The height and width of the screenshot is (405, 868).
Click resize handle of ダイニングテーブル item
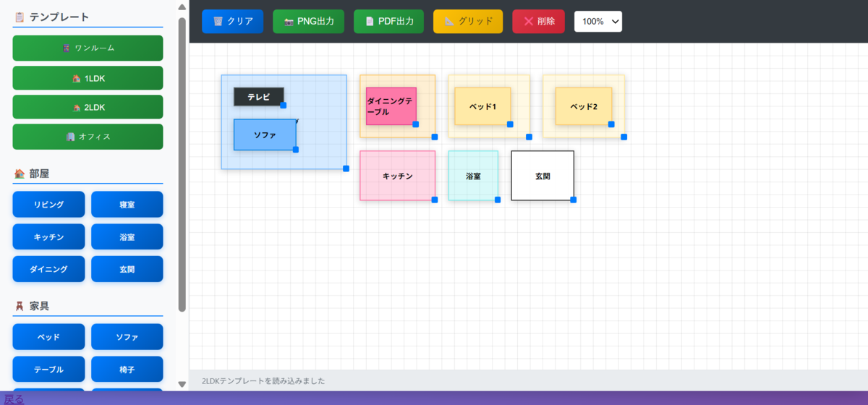(416, 124)
